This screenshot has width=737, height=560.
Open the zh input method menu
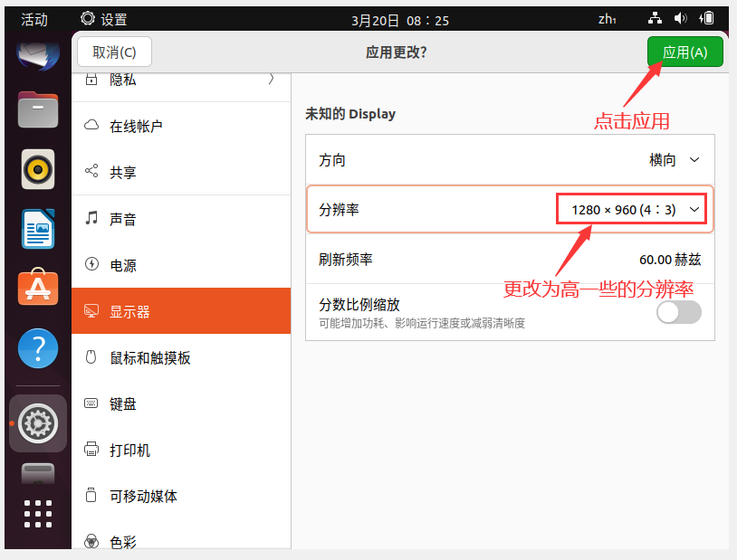point(607,19)
